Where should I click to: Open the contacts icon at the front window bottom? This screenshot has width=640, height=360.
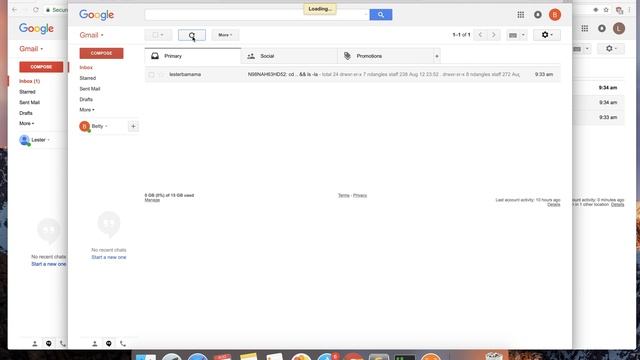pyautogui.click(x=95, y=344)
